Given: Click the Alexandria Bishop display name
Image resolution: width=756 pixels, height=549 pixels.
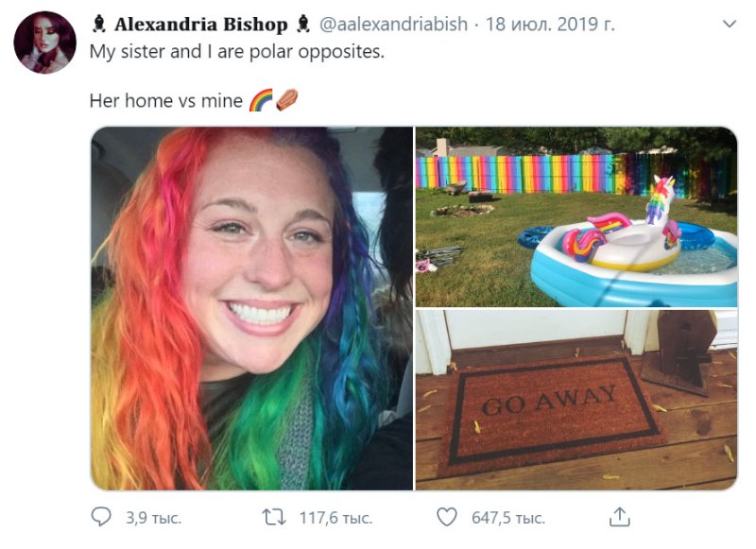Looking at the screenshot, I should pyautogui.click(x=200, y=25).
